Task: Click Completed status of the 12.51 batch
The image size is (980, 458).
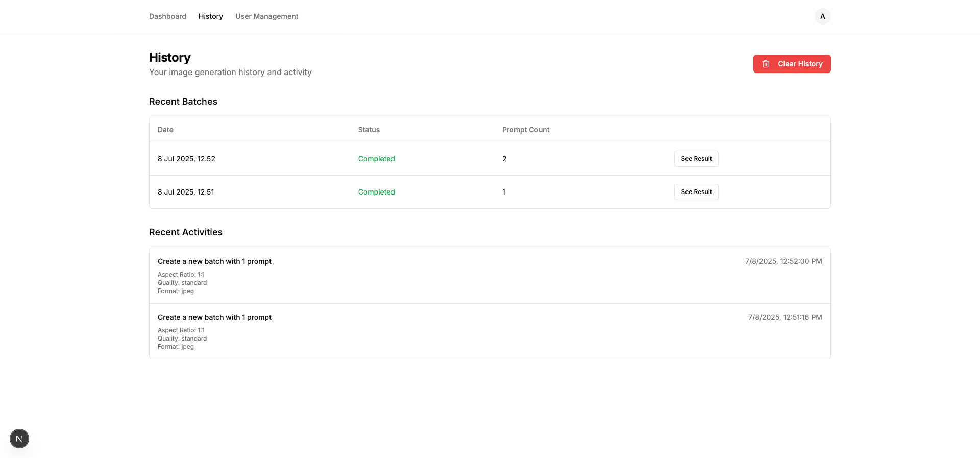Action: (376, 192)
